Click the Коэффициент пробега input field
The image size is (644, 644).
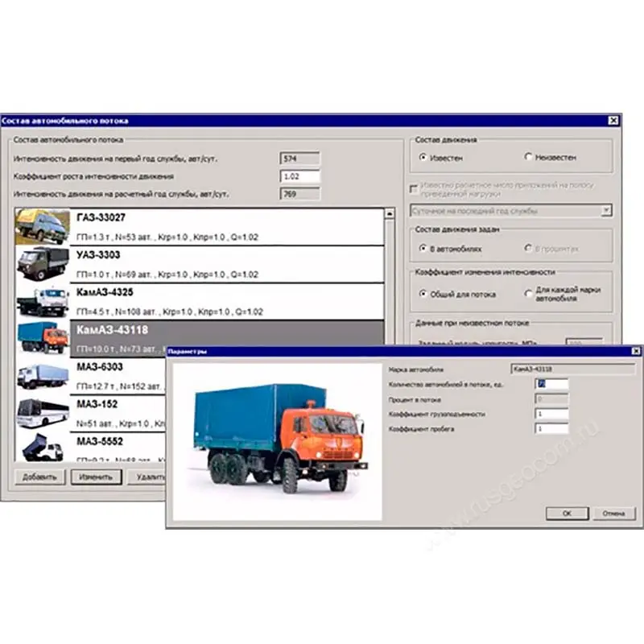click(551, 429)
